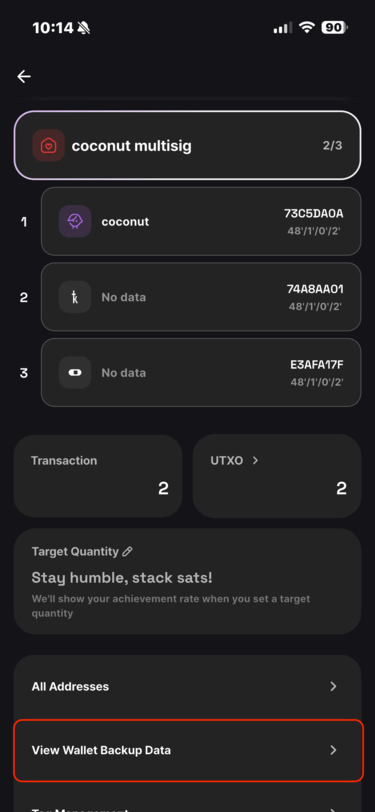The image size is (375, 812).
Task: Tap the red house heart wallet icon
Action: 49,146
